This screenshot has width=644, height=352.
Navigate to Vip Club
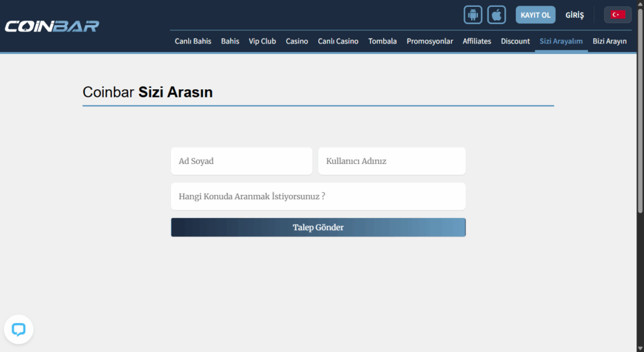(262, 41)
